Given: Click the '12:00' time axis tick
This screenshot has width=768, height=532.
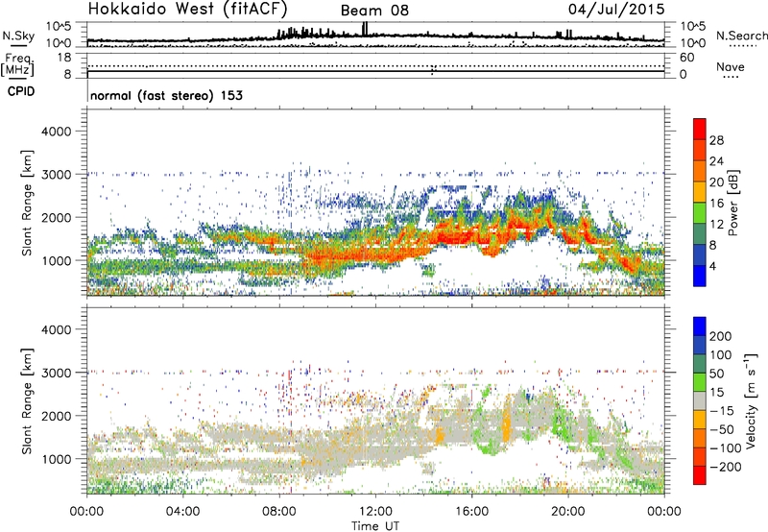Looking at the screenshot, I should coord(375,512).
